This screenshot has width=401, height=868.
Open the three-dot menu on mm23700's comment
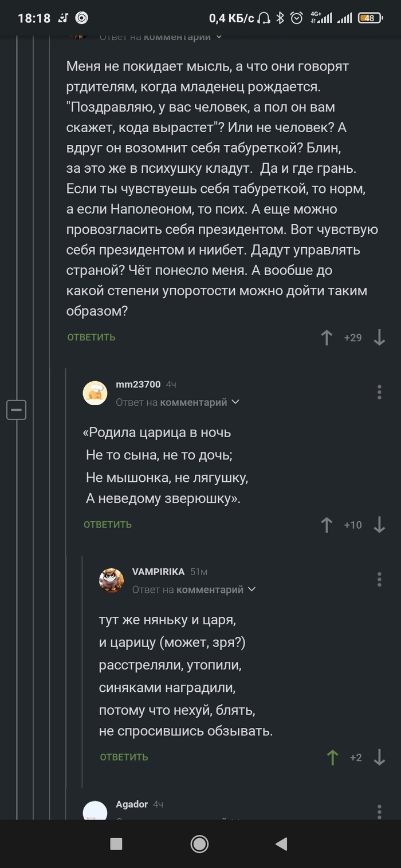coord(379,393)
